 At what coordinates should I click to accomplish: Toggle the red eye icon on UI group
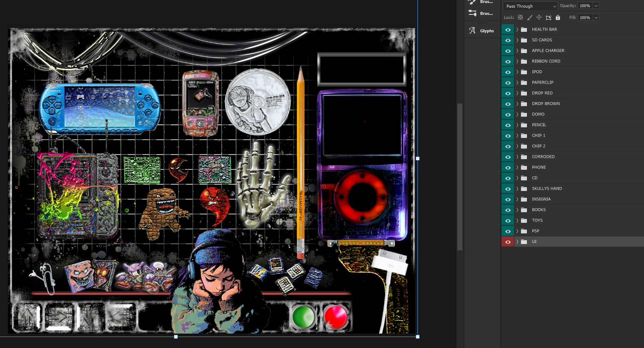(508, 241)
